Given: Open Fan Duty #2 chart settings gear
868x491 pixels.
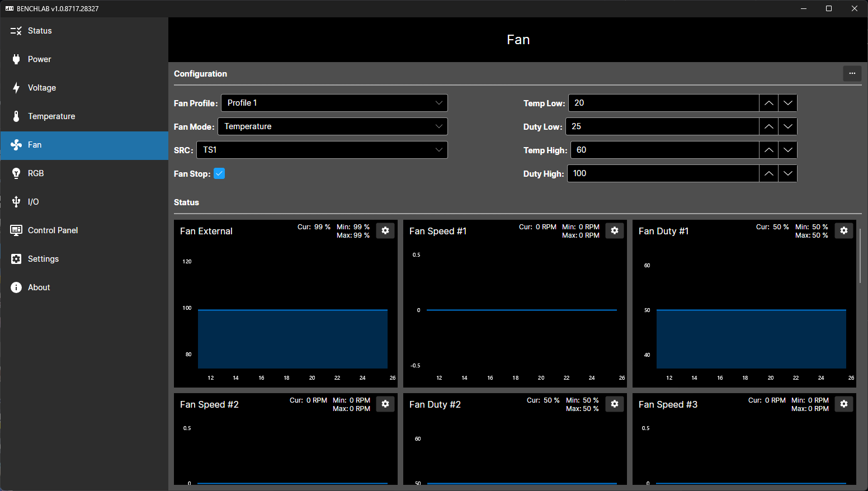Looking at the screenshot, I should tap(615, 404).
